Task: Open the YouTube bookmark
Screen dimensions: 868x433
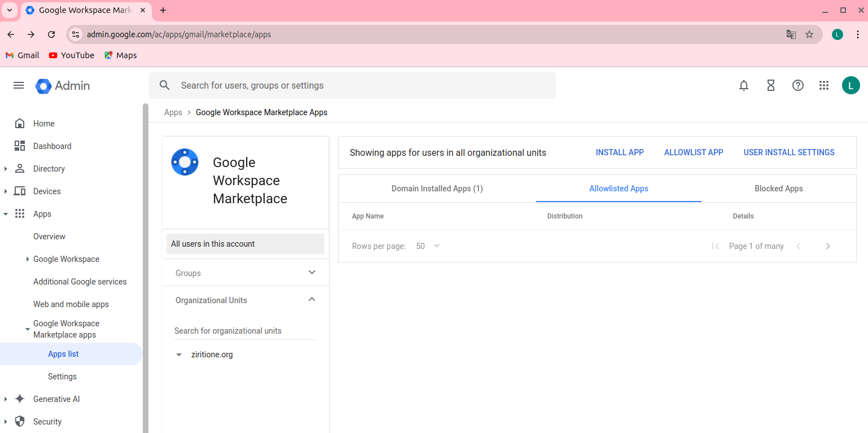Action: (x=72, y=55)
